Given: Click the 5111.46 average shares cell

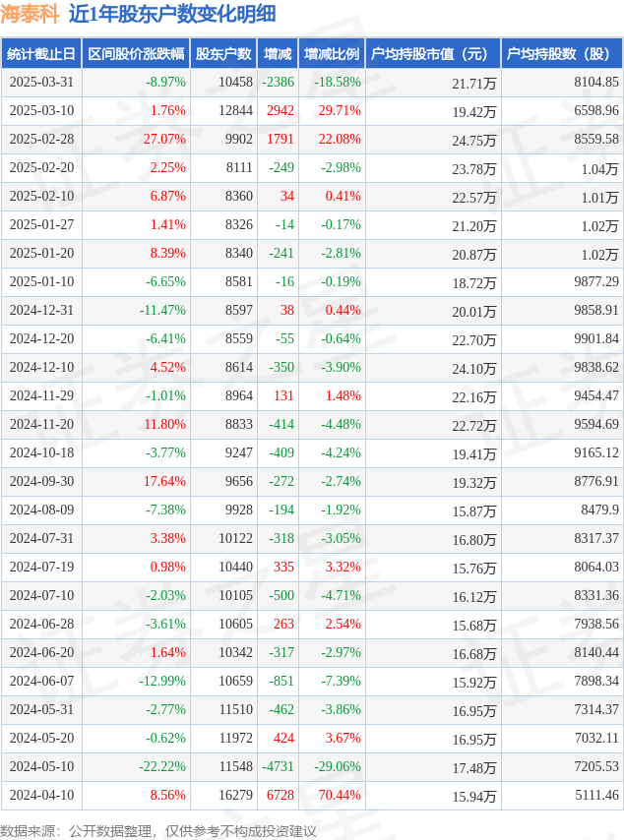Looking at the screenshot, I should pos(562,795).
